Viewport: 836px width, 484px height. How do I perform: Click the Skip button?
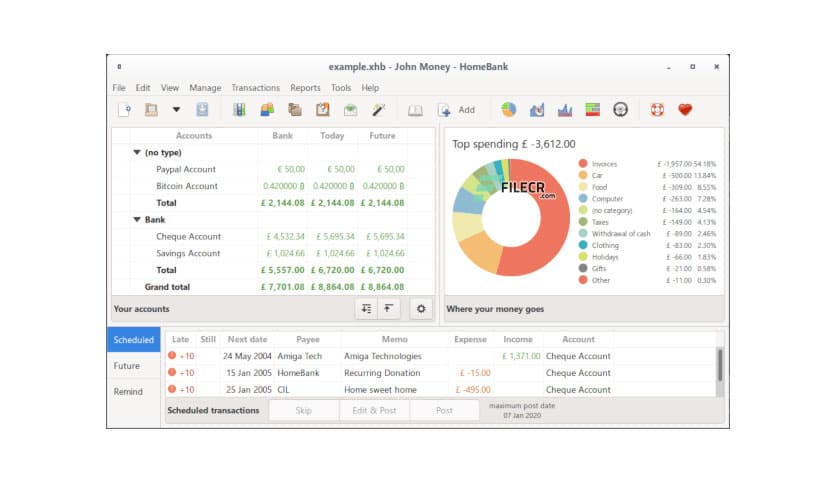[x=303, y=410]
